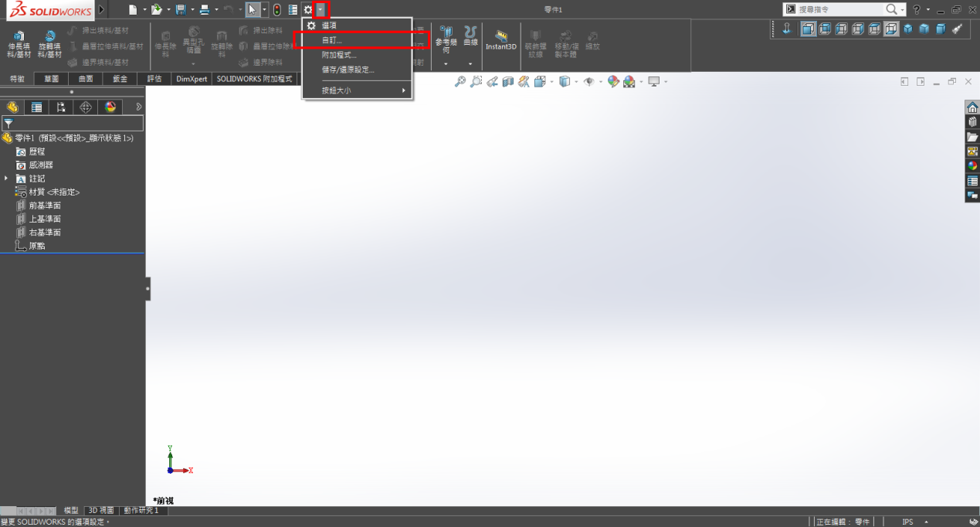The width and height of the screenshot is (980, 527).
Task: Expand the 曲線 dropdown arrow
Action: tap(470, 63)
